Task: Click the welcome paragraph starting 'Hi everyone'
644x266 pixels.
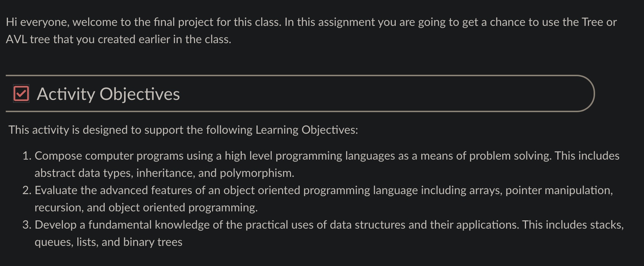Action: pos(311,31)
